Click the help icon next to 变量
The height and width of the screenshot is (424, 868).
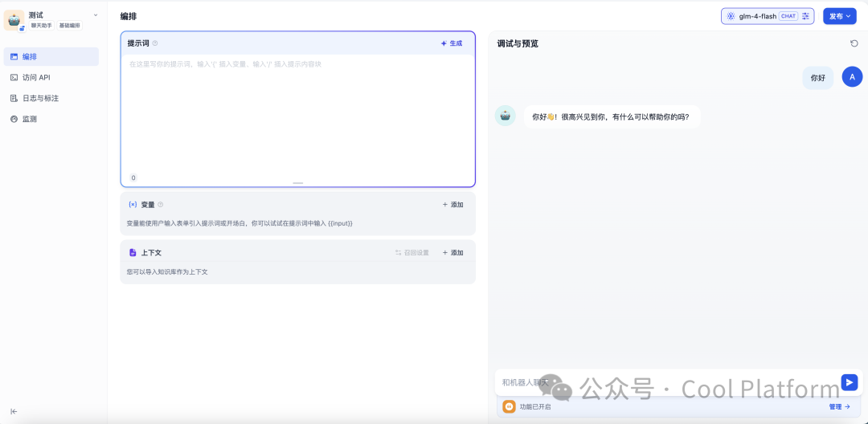coord(160,205)
